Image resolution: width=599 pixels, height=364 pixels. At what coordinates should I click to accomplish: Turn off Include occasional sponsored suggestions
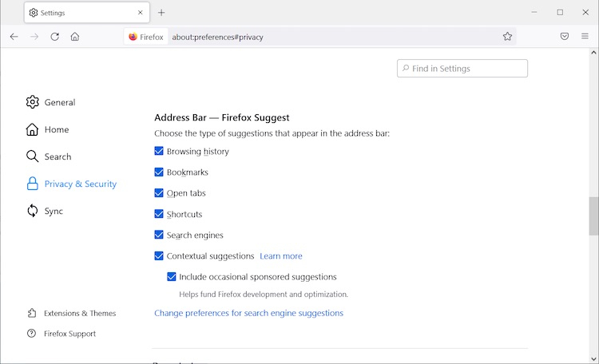(x=172, y=277)
